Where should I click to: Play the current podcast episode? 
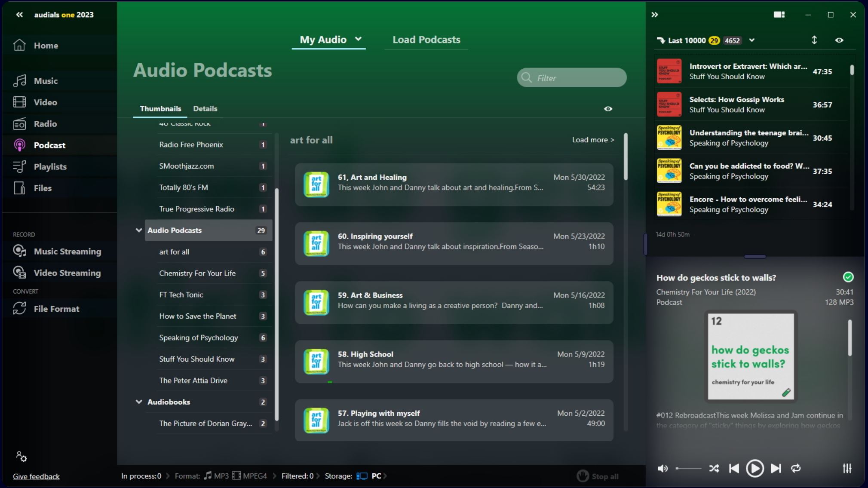pyautogui.click(x=755, y=469)
